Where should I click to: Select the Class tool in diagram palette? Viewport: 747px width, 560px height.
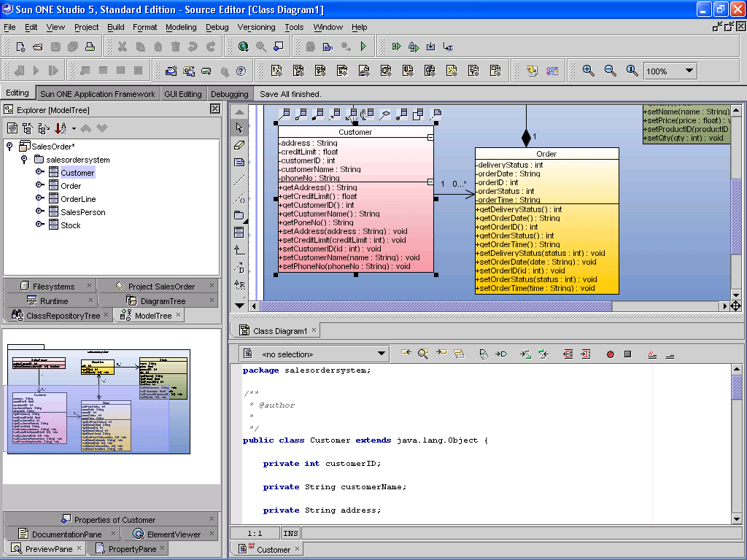click(239, 233)
